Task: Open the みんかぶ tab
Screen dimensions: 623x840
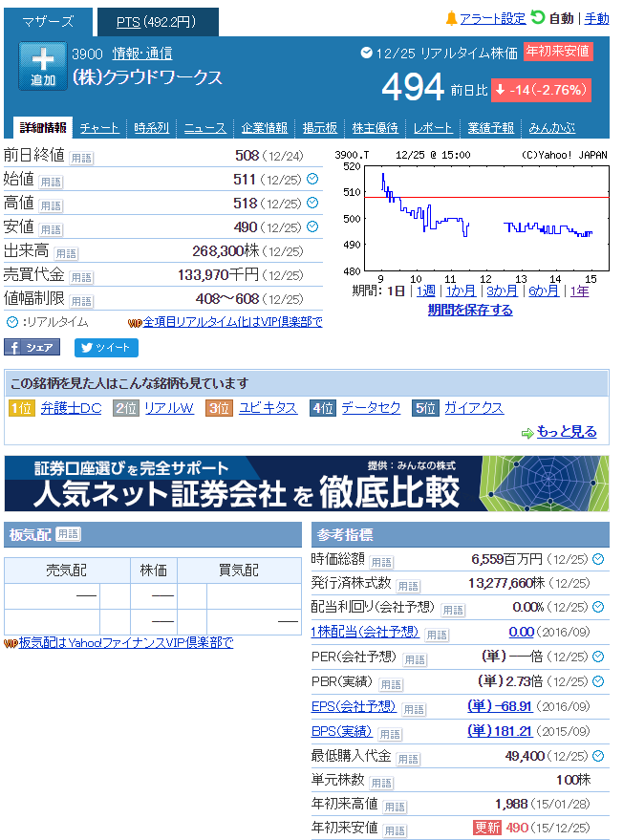Action: tap(551, 128)
